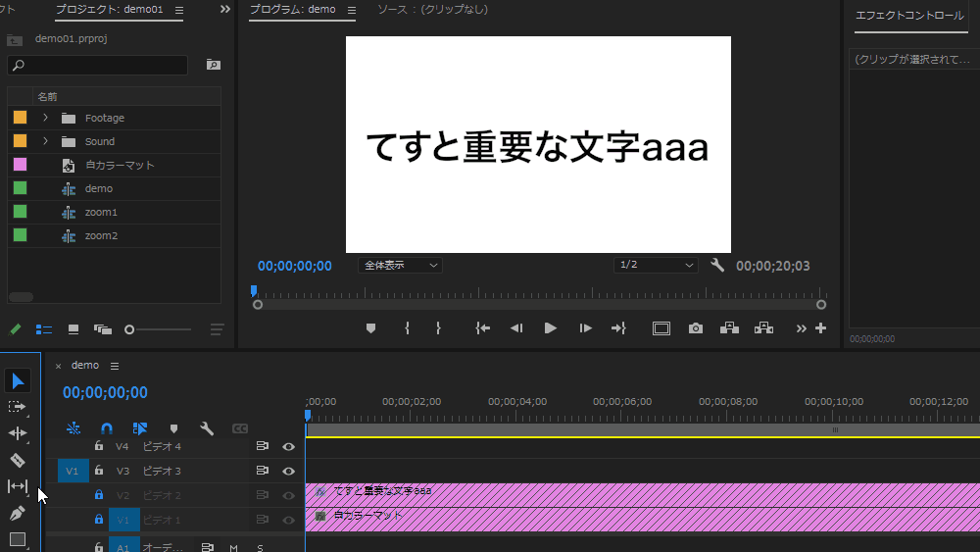Click Mark Out in Program monitor

point(438,328)
